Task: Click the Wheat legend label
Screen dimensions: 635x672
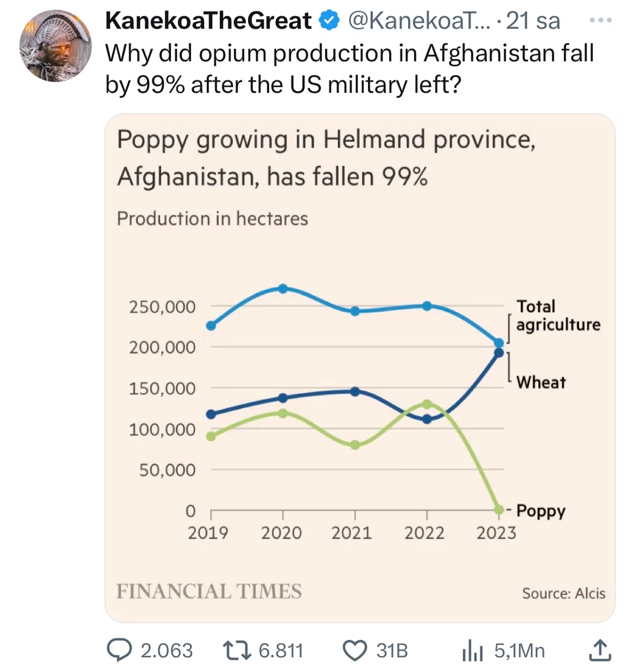Action: 541,382
